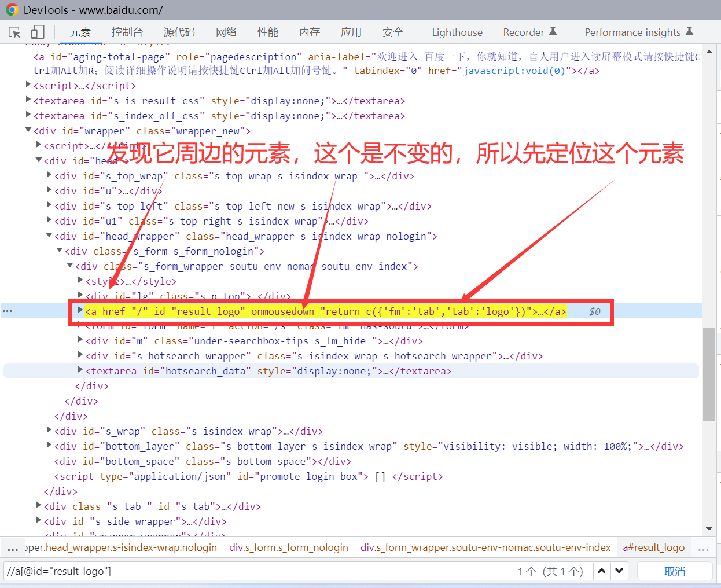Open the 元素 tab
The image size is (721, 588).
click(x=80, y=32)
